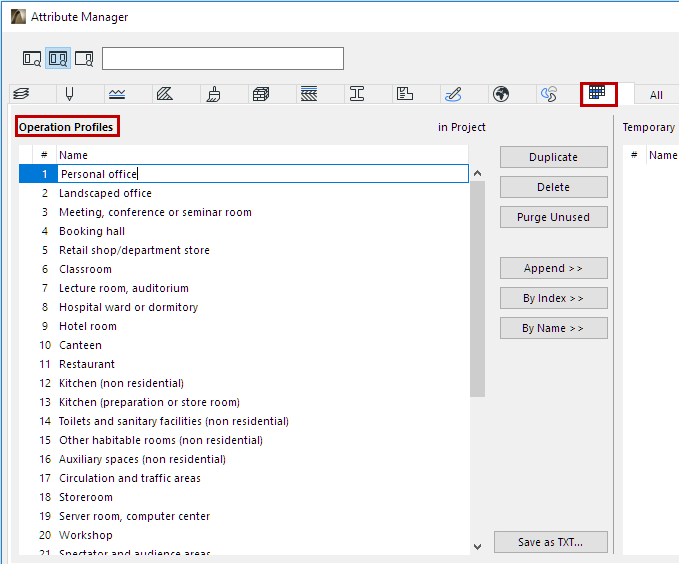
Task: Select the Landscaped office profile
Action: click(x=244, y=193)
